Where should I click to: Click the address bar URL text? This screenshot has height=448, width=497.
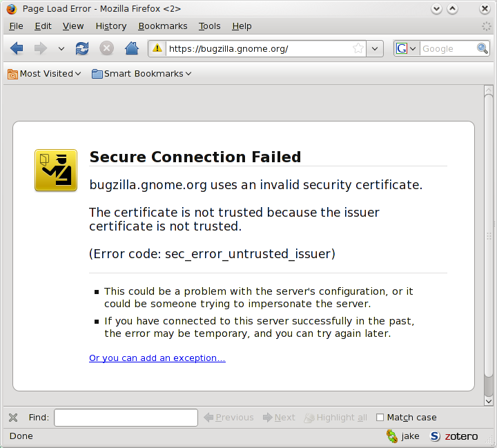click(228, 49)
